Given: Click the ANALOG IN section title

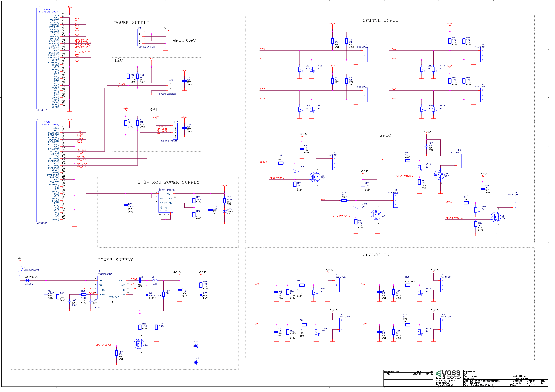Looking at the screenshot, I should coord(380,257).
